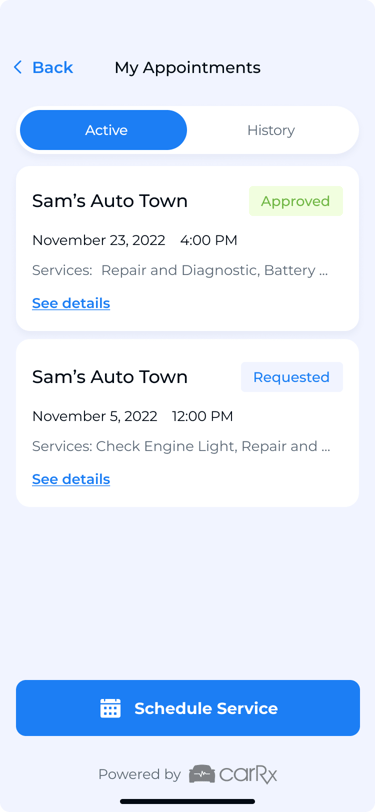Open See details for November 5 appointment
Screen dimensions: 375x812
coord(71,479)
